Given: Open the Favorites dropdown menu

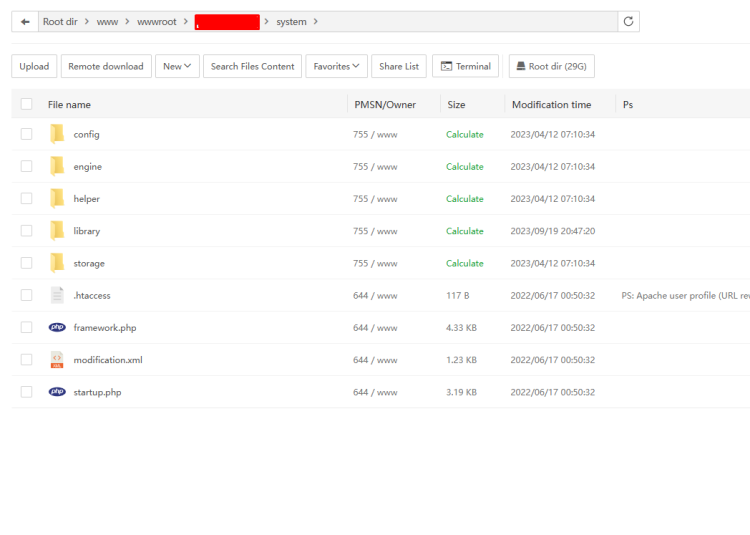Looking at the screenshot, I should (336, 66).
